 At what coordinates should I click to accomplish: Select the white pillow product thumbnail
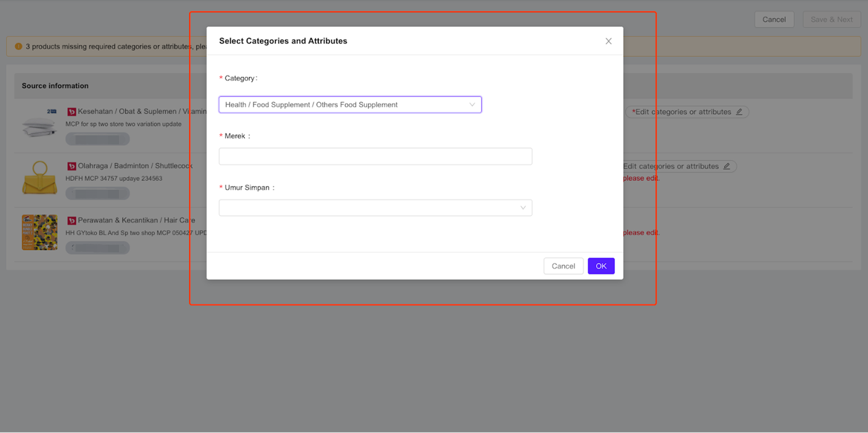39,124
